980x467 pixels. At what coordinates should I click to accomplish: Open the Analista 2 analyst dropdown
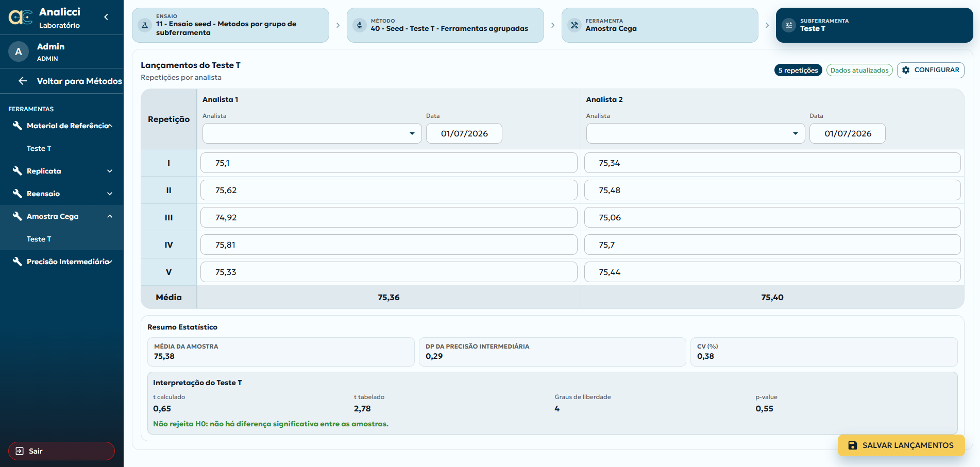point(695,133)
